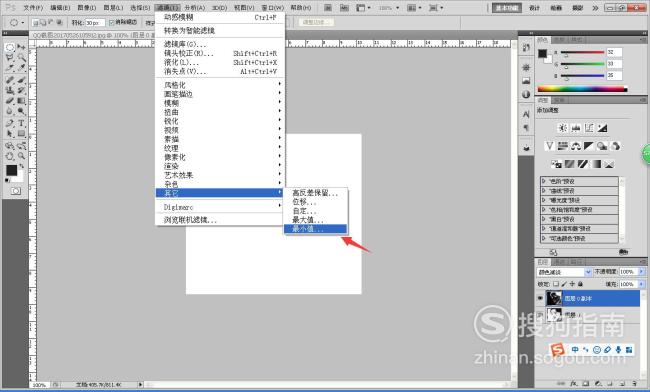Enable the lock-all padlock icon for layer
Viewport: 650px width, 392px height.
click(x=580, y=284)
